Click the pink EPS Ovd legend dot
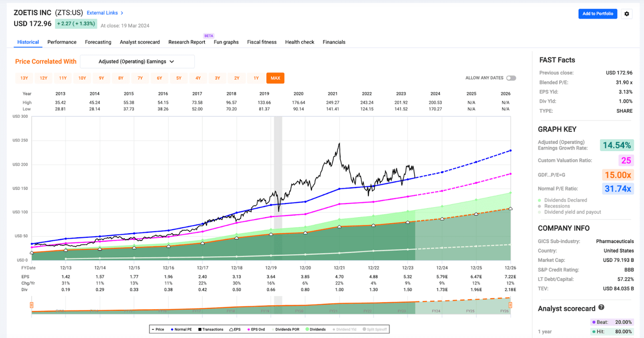This screenshot has width=644, height=338. click(x=249, y=329)
